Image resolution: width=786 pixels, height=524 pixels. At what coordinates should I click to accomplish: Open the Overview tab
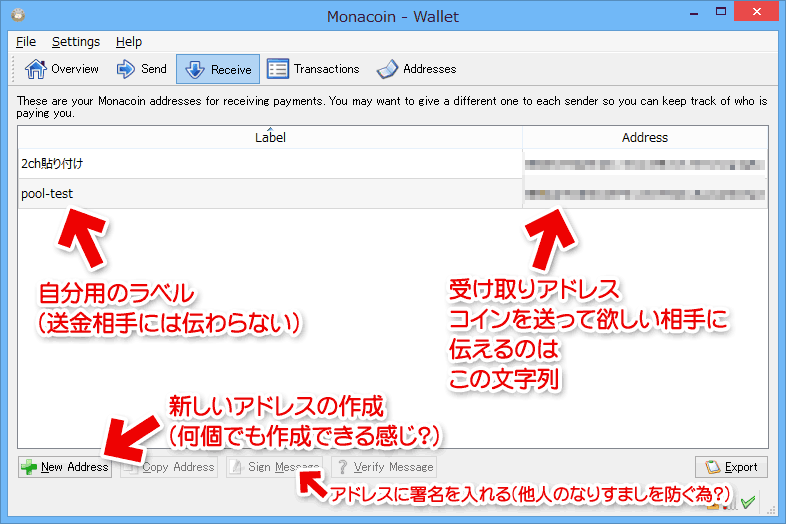click(62, 69)
